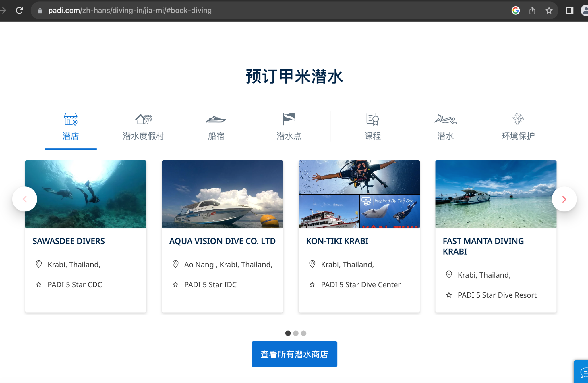Image resolution: width=588 pixels, height=383 pixels.
Task: Click star icon beside PADI 5 Star Dive Center
Action: 312,284
